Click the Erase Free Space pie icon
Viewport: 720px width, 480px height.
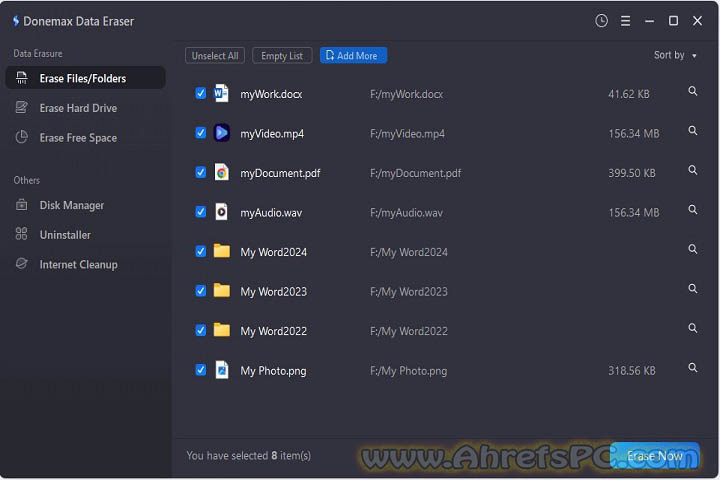(x=22, y=137)
